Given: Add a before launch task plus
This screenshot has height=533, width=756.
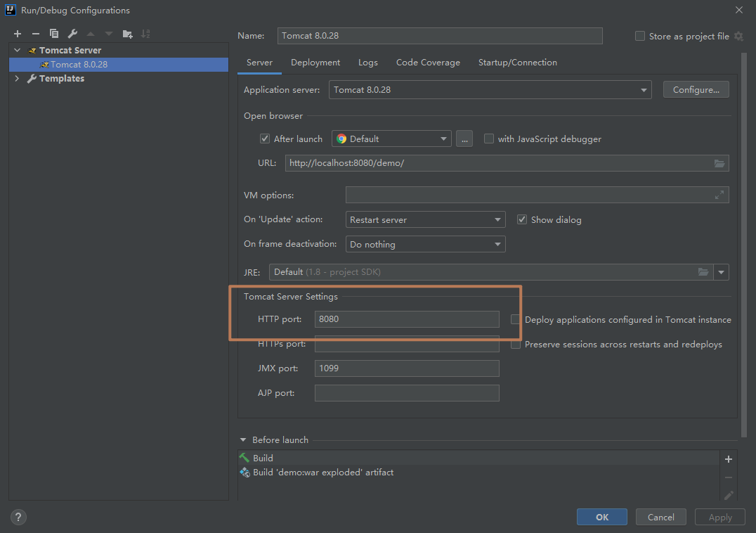Looking at the screenshot, I should point(729,459).
